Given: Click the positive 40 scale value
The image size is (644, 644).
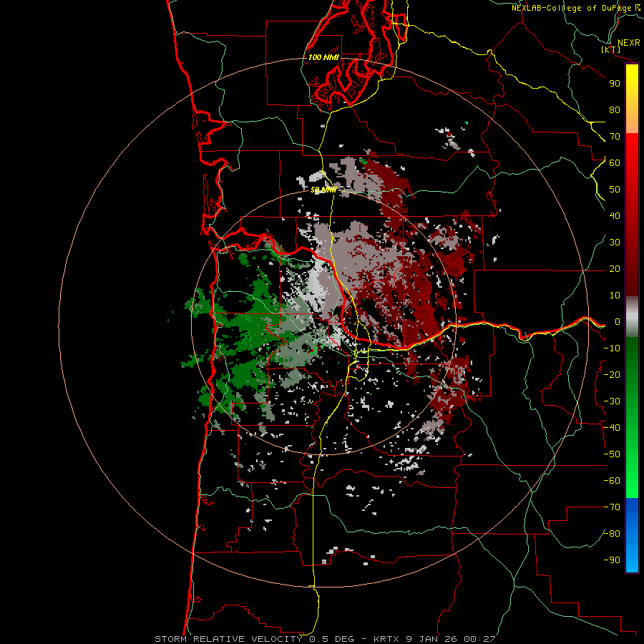Looking at the screenshot, I should [615, 215].
